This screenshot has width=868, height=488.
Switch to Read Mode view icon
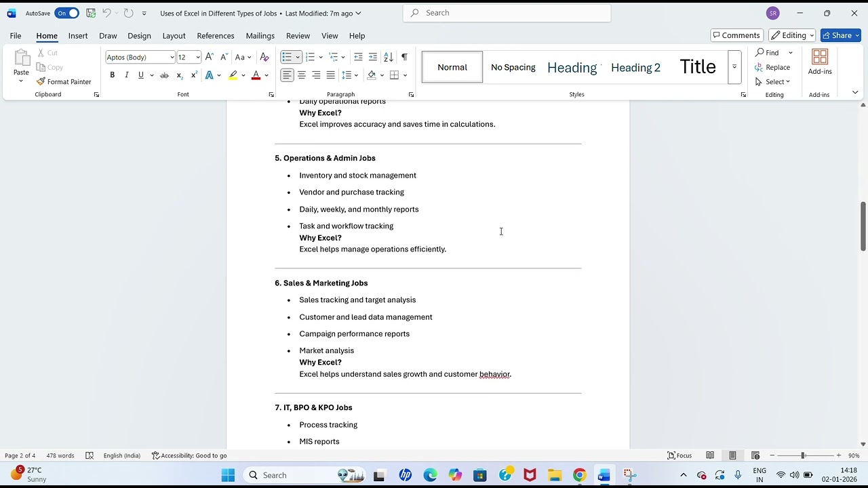pos(710,455)
